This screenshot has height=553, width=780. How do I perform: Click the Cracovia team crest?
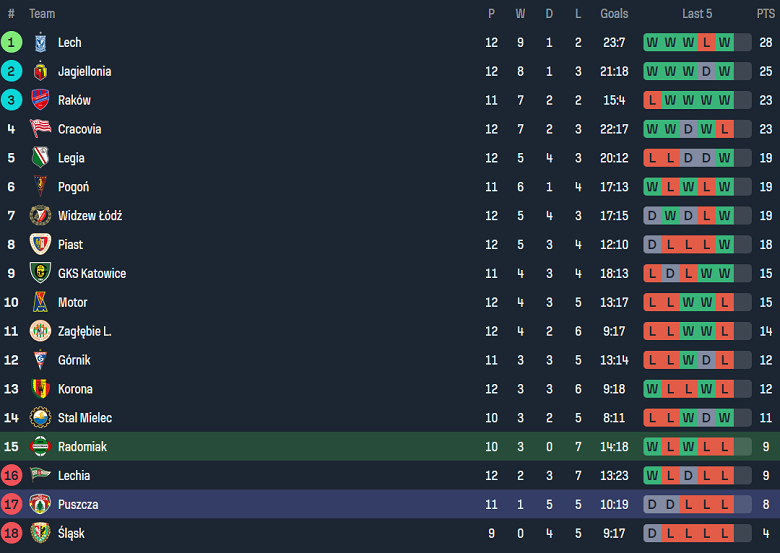tap(40, 129)
